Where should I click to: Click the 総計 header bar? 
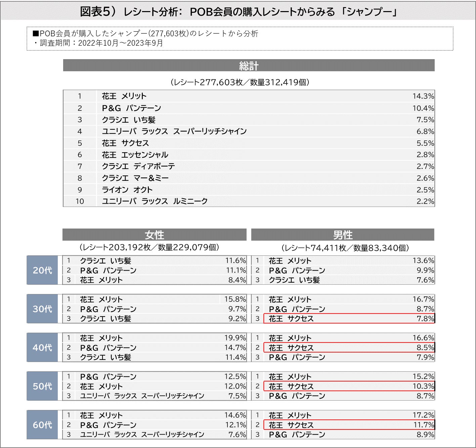(x=249, y=66)
